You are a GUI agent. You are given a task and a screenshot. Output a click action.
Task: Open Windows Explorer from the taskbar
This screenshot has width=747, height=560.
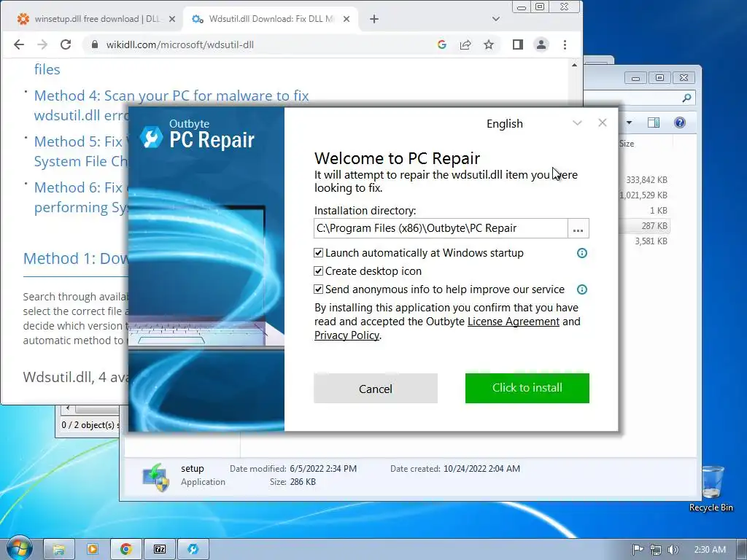pyautogui.click(x=58, y=549)
